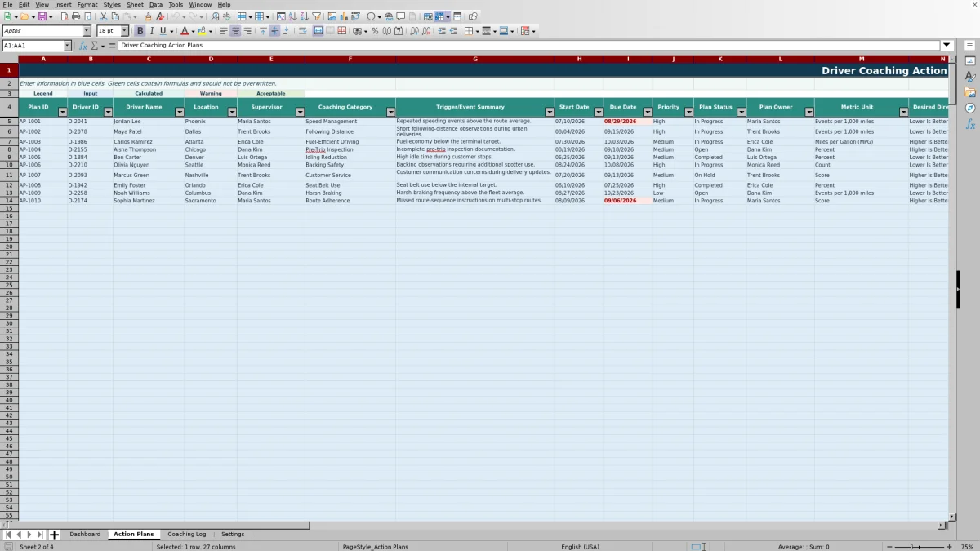980x551 pixels.
Task: Click the Clear Direct Formatting icon
Action: pyautogui.click(x=160, y=16)
